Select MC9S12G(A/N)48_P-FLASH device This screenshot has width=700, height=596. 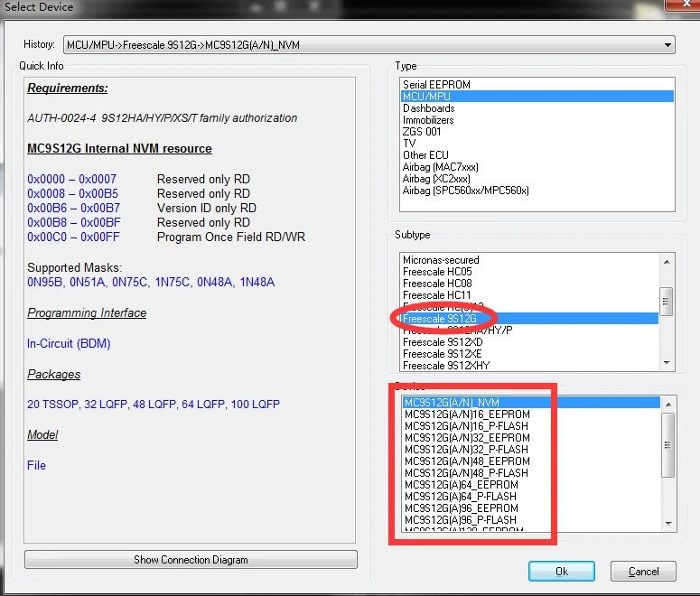coord(531,473)
